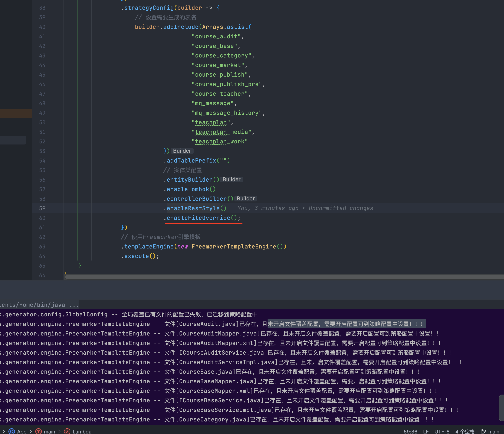Click the 59:36 cursor position indicator
Viewport: 504px width, 434px height.
410,431
